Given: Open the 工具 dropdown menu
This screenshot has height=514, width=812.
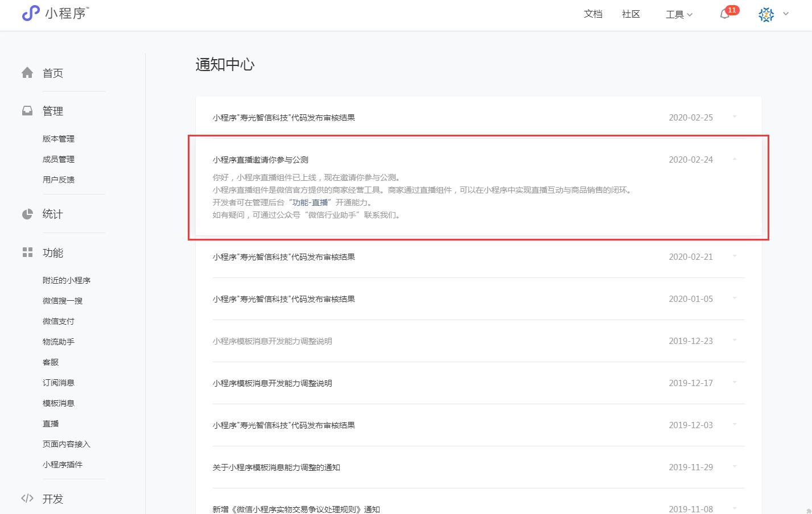Looking at the screenshot, I should (679, 14).
